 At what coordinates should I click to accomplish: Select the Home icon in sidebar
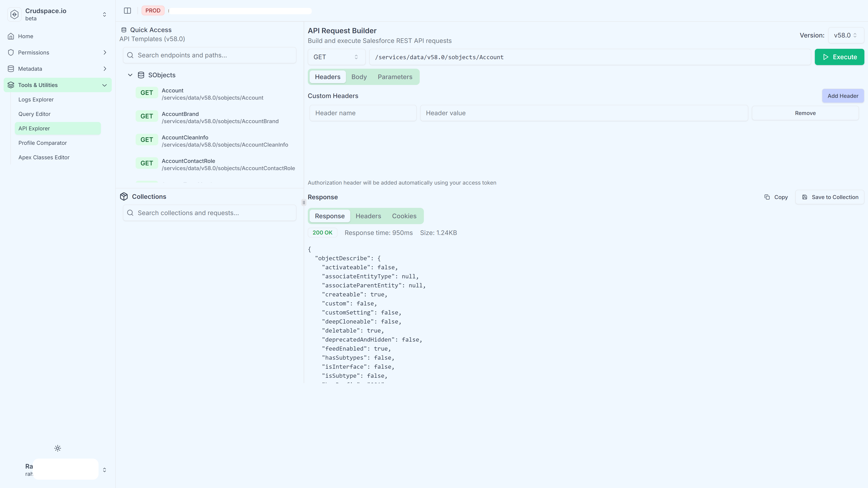point(11,36)
